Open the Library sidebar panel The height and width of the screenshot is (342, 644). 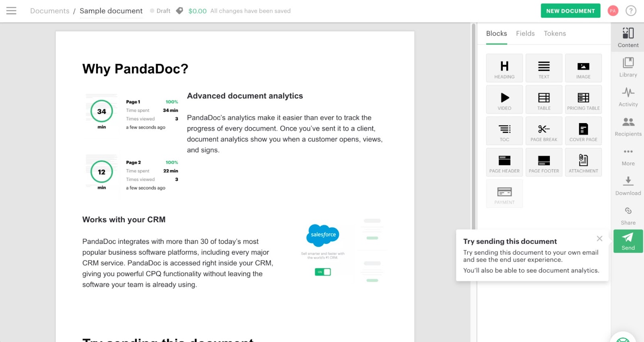628,67
